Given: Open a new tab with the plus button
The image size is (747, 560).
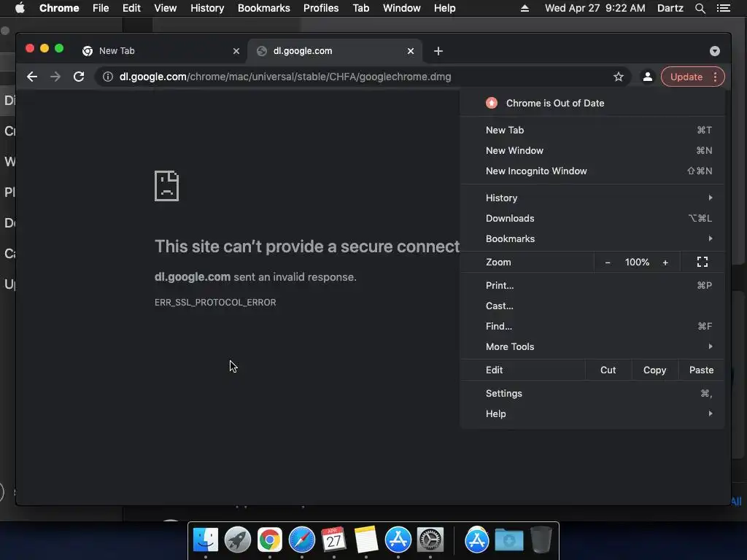Looking at the screenshot, I should tap(438, 51).
